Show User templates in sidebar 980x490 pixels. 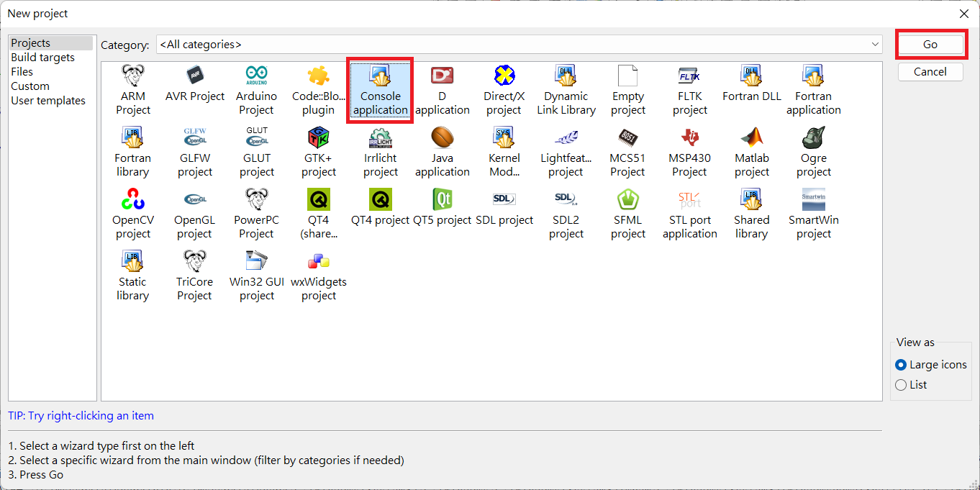[47, 101]
